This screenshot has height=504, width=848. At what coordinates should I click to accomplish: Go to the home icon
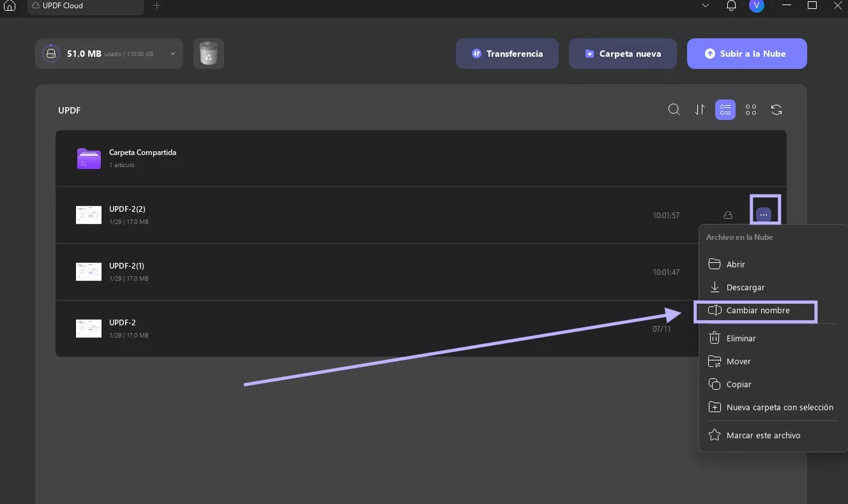point(10,6)
